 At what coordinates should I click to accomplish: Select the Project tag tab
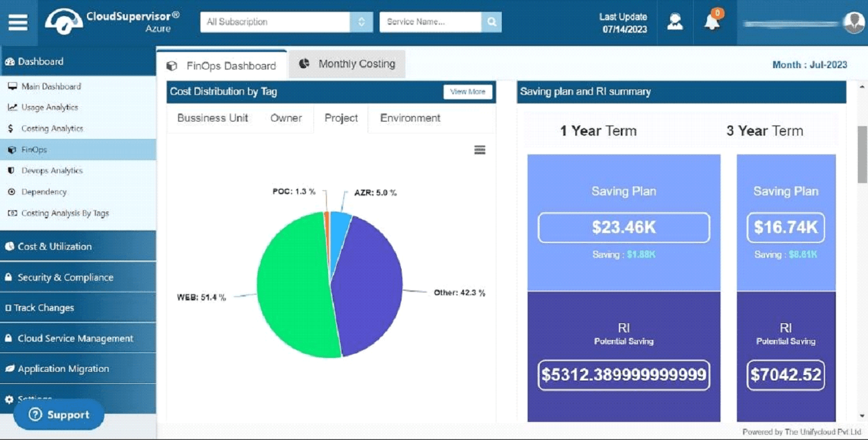click(x=341, y=118)
